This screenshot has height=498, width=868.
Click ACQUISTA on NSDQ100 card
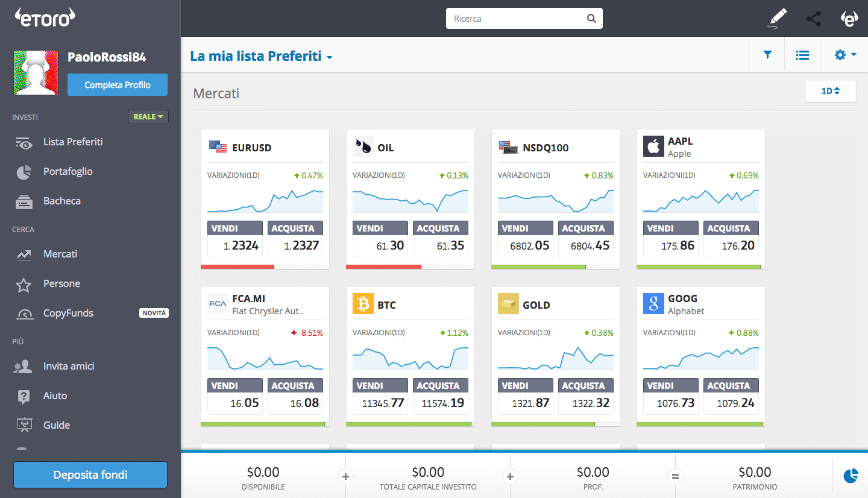pos(586,239)
